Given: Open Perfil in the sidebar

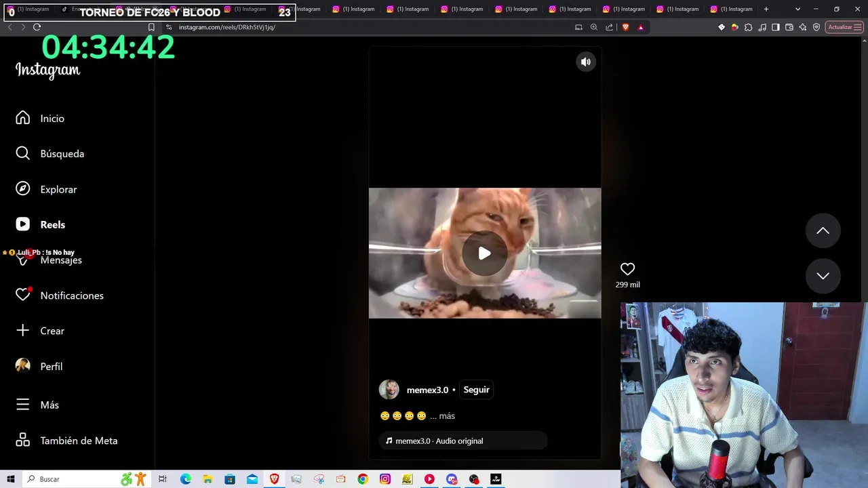Looking at the screenshot, I should click(39, 366).
